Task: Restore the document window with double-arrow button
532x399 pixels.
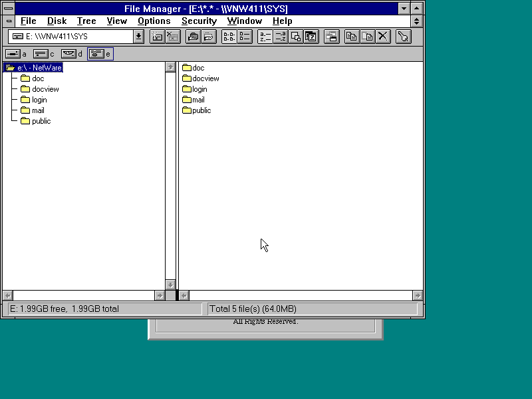Action: 417,21
